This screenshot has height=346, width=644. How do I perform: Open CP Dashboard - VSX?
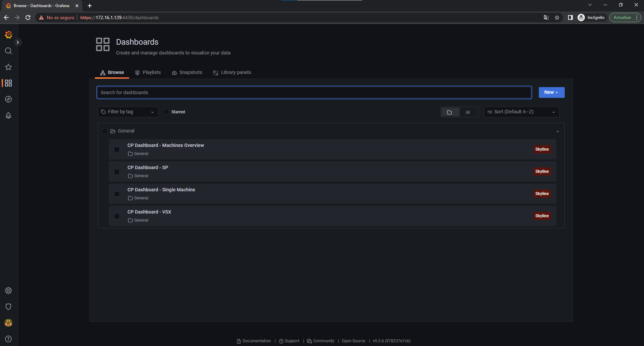click(x=149, y=212)
